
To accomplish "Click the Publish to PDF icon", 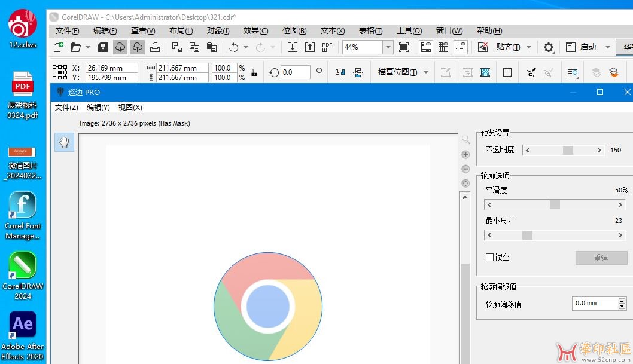I will pos(327,47).
